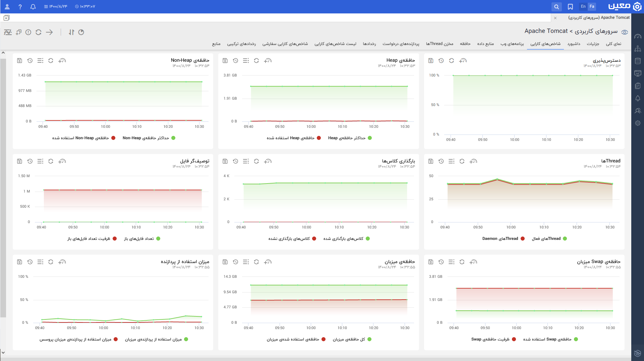Toggle کلاس‌های بارگذاری شده legend series
644x361 pixels.
(x=346, y=239)
